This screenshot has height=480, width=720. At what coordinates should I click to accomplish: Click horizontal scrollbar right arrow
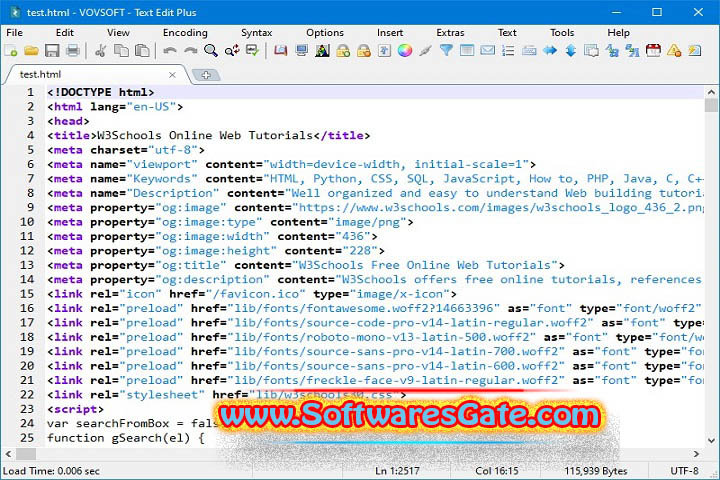coord(696,454)
